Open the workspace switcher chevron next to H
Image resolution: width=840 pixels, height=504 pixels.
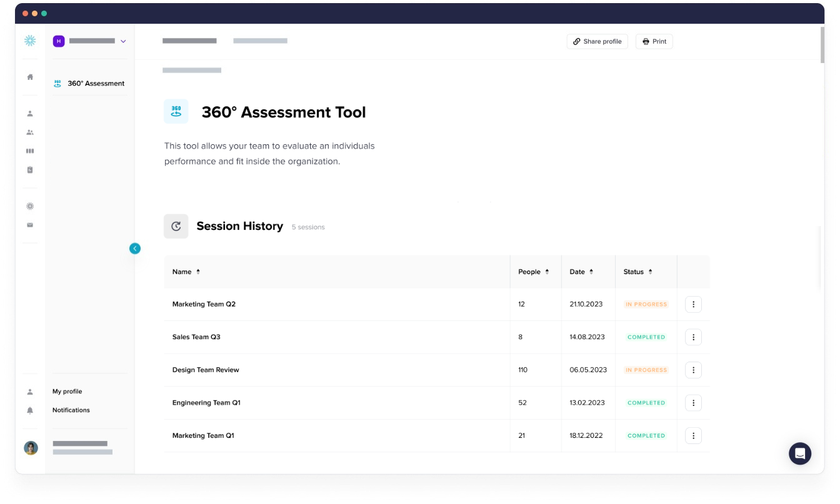(123, 41)
